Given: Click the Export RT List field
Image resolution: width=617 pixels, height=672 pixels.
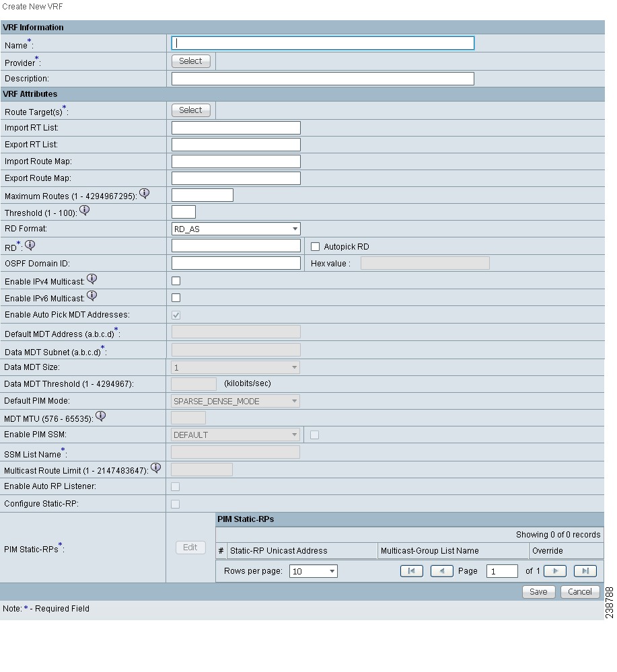Looking at the screenshot, I should pos(235,145).
